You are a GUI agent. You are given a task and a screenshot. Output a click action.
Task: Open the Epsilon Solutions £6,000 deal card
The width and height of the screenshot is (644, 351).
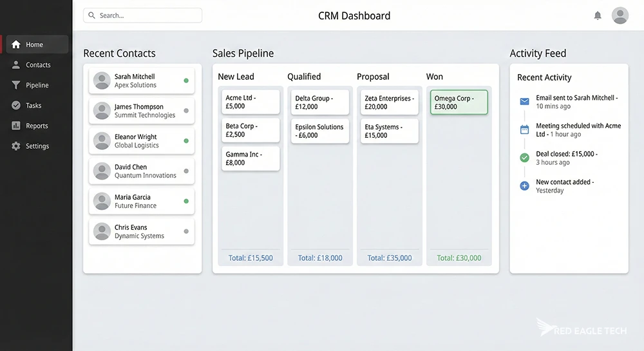point(320,131)
